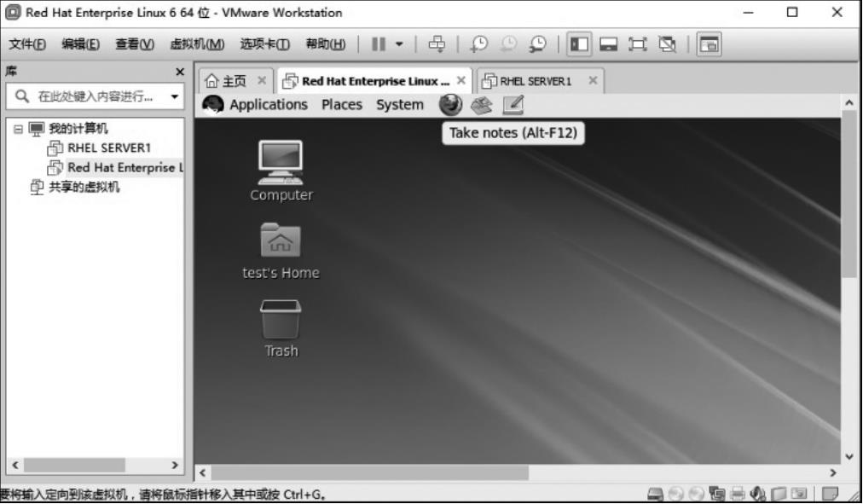Select the Computer desktop icon
Image resolution: width=863 pixels, height=504 pixels.
pos(281,171)
